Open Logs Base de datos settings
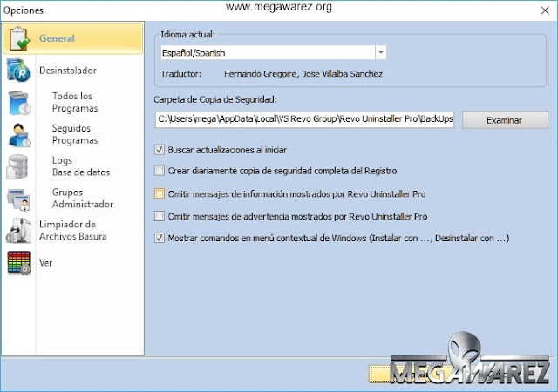This screenshot has height=392, width=558. coord(81,166)
